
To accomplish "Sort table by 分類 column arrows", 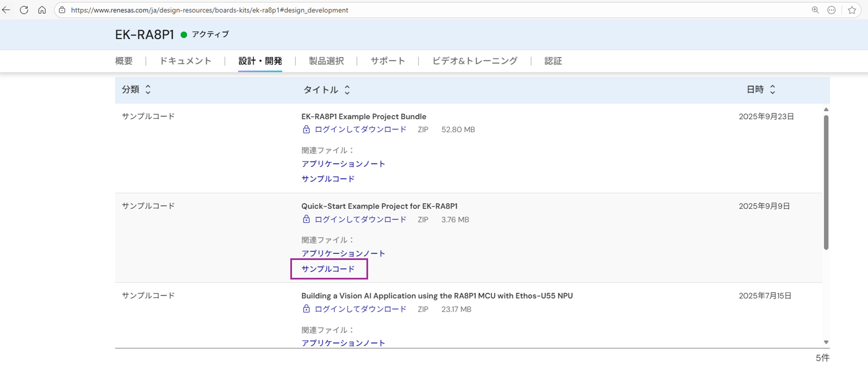I will (148, 89).
